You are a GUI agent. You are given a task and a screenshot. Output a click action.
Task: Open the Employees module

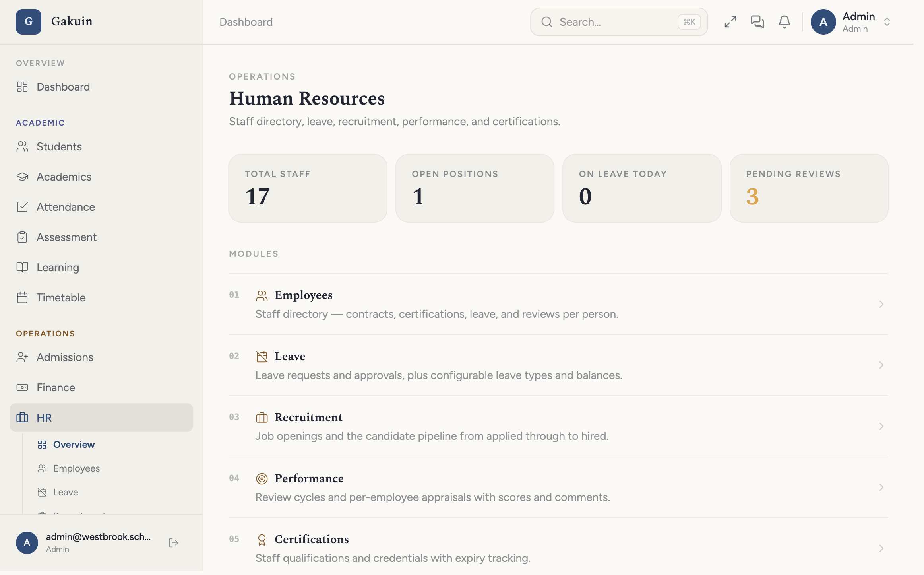(558, 304)
